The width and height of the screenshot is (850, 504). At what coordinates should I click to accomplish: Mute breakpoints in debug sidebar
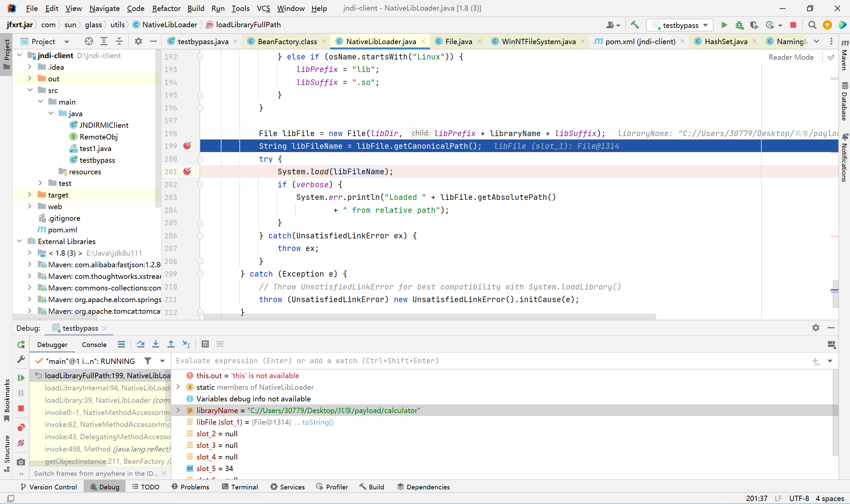point(21,443)
